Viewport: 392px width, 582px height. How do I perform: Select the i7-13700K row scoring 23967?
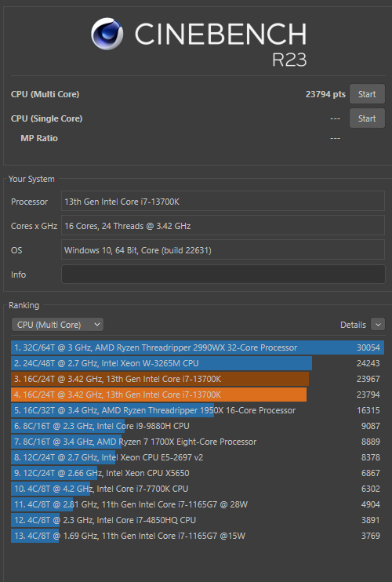(x=198, y=379)
